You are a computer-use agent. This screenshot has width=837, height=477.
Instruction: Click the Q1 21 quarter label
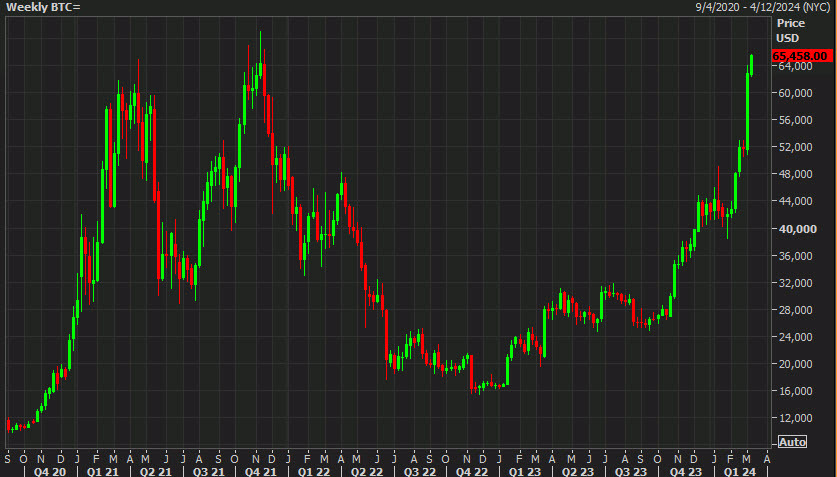click(x=102, y=472)
